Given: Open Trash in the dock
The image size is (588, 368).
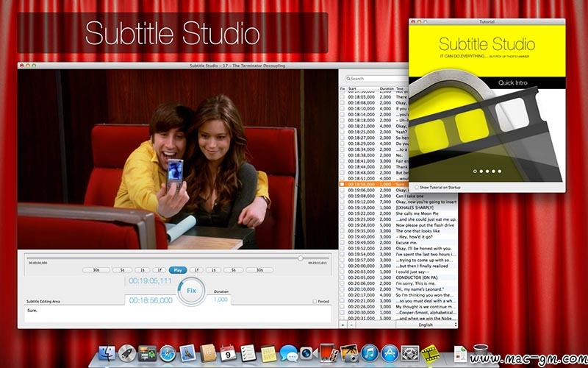Looking at the screenshot, I should click(x=481, y=353).
